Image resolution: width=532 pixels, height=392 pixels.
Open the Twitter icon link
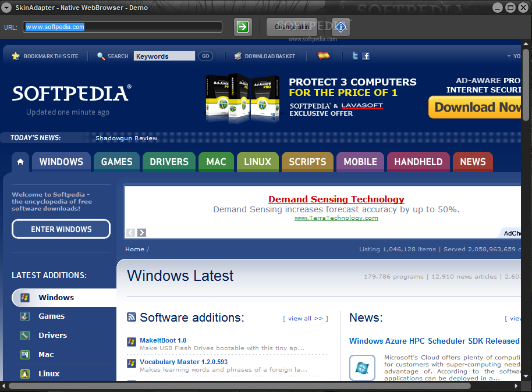pyautogui.click(x=355, y=56)
